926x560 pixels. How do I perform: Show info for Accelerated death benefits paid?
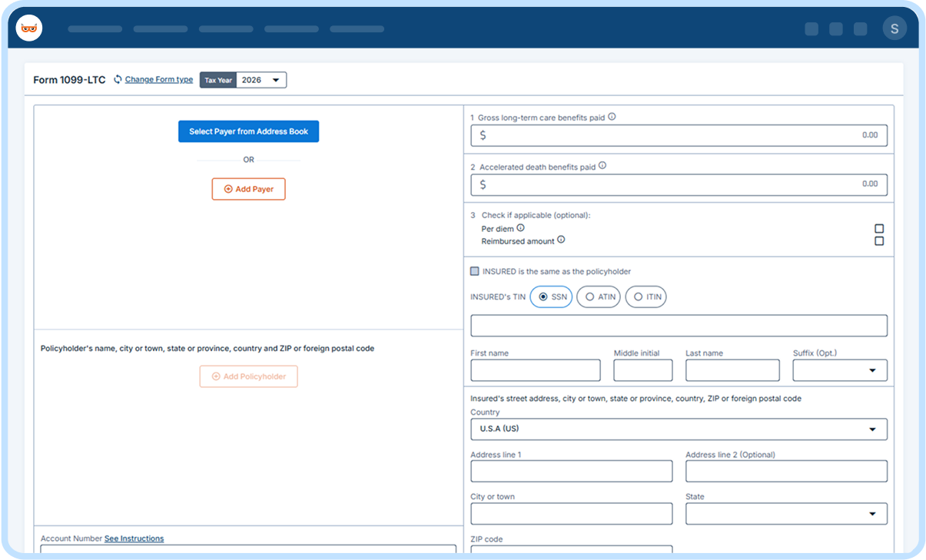click(x=602, y=166)
